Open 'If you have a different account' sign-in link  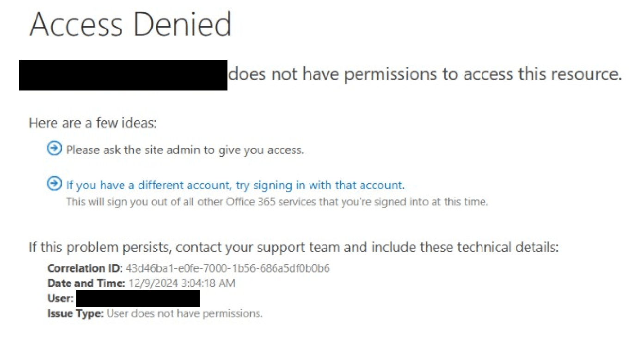(235, 186)
